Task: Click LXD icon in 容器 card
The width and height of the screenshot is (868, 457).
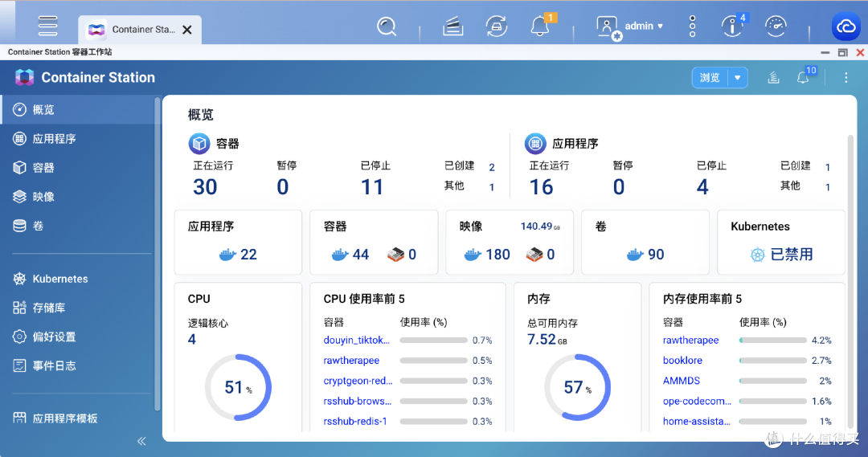Action: click(x=395, y=255)
